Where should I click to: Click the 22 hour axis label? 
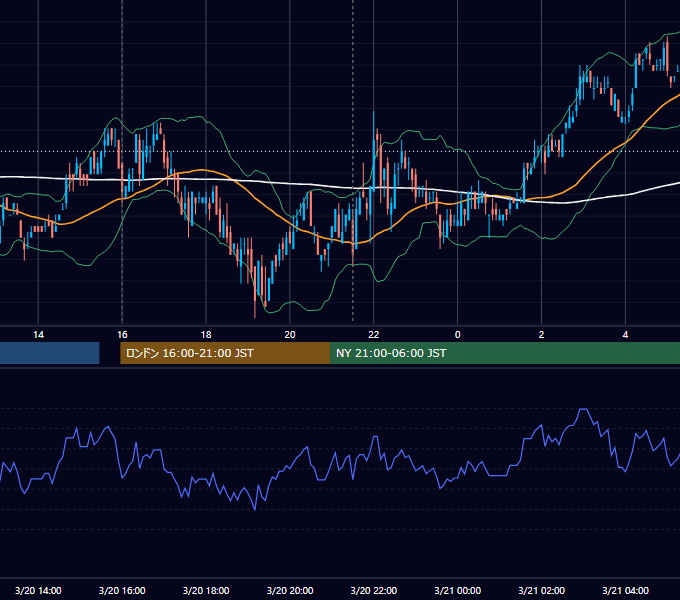(373, 335)
